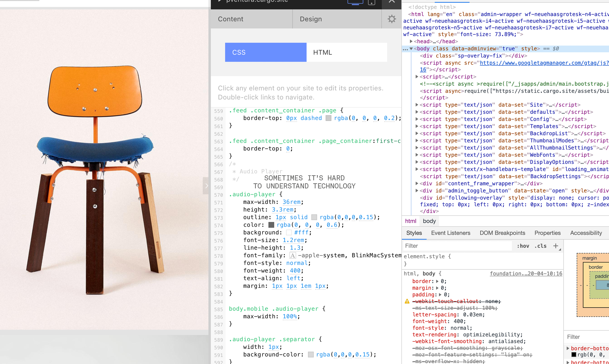Switch to mobile device preview icon
This screenshot has height=364, width=609.
click(371, 2)
